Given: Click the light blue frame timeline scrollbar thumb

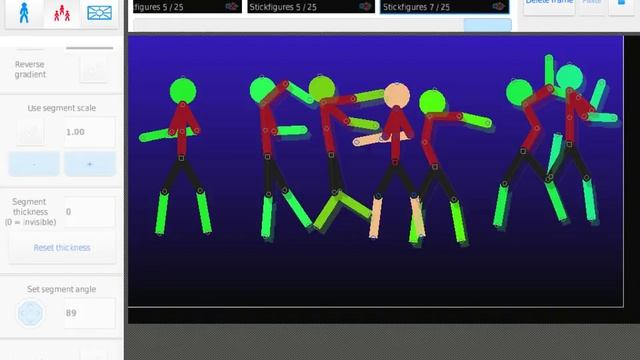Looking at the screenshot, I should [x=487, y=25].
